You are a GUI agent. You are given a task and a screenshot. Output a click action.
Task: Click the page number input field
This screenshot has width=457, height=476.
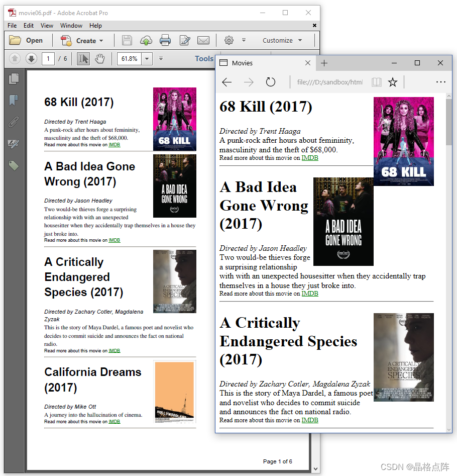48,59
